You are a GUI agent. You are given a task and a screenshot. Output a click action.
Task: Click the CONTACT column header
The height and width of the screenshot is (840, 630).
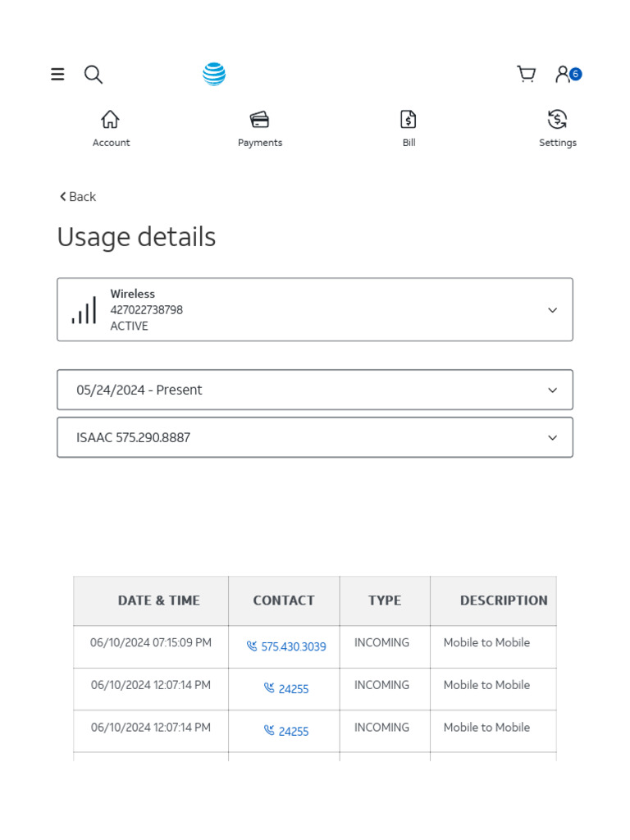(x=284, y=600)
